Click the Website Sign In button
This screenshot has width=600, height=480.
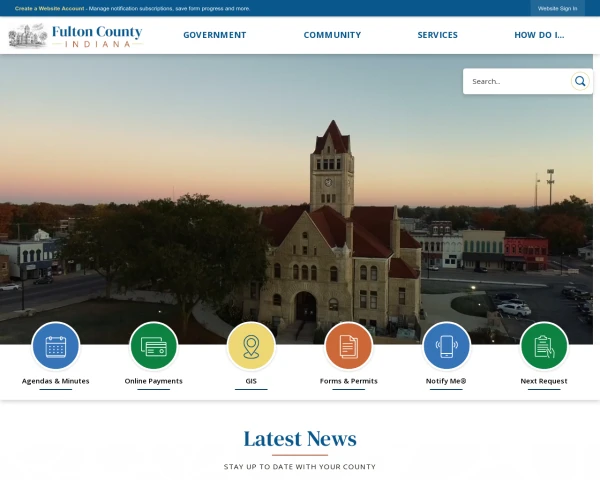tap(558, 8)
